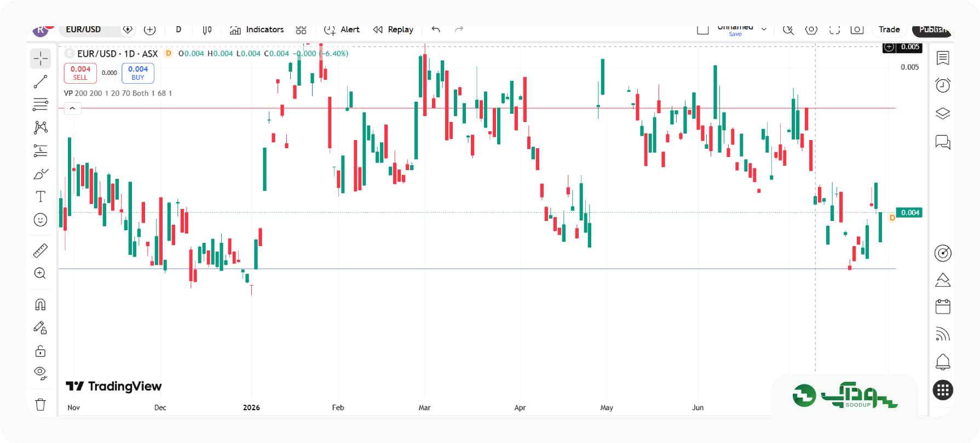Toggle magnet mode
Image resolution: width=980 pixels, height=443 pixels.
(x=41, y=304)
